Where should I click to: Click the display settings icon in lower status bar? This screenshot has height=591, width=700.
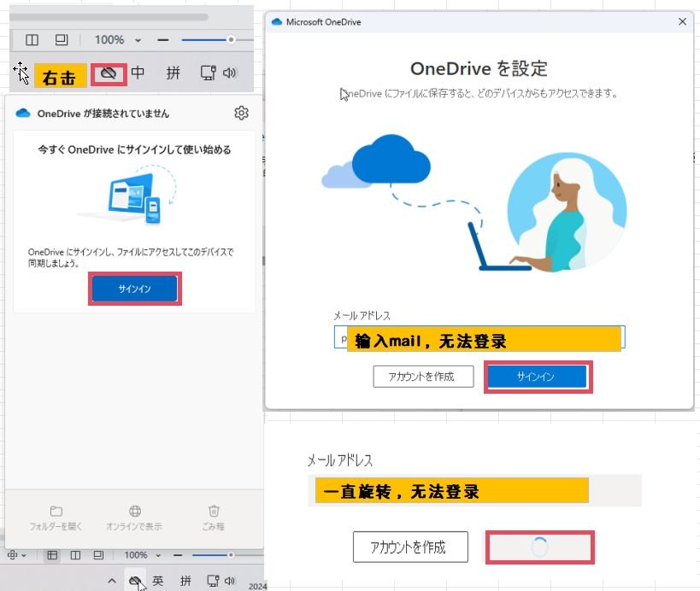coord(13,555)
